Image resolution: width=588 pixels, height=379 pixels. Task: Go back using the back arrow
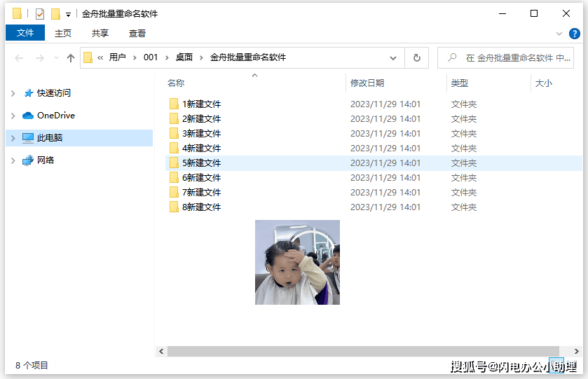(19, 58)
